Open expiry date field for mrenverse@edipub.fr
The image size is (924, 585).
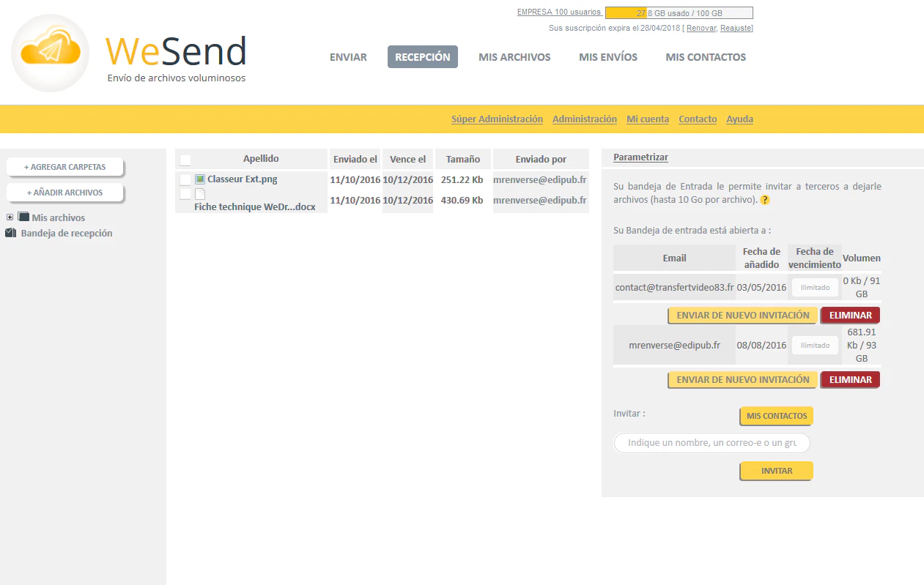(815, 346)
